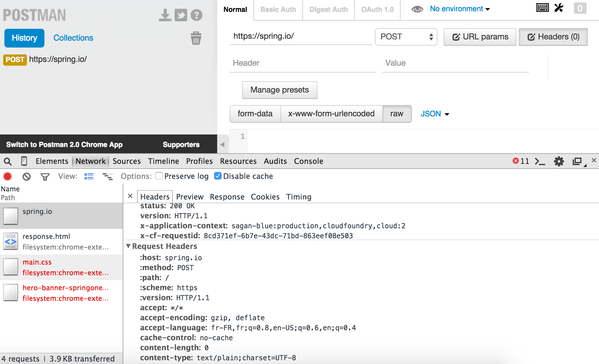The height and width of the screenshot is (364, 599).
Task: Open the Resources DevTools panel
Action: [238, 161]
